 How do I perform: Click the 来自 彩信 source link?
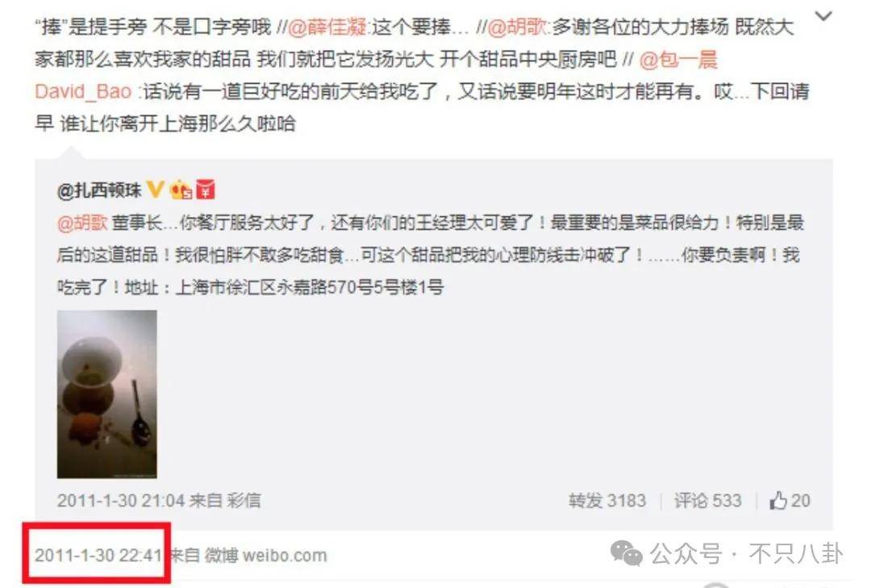[x=225, y=501]
